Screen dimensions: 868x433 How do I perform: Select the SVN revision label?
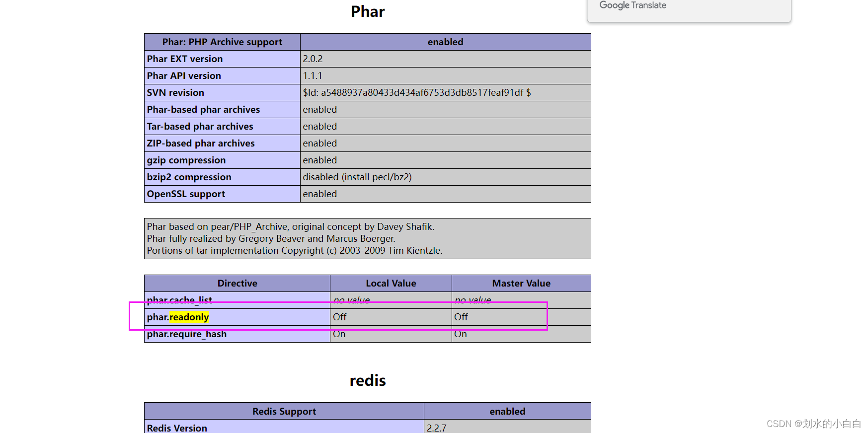(x=175, y=93)
